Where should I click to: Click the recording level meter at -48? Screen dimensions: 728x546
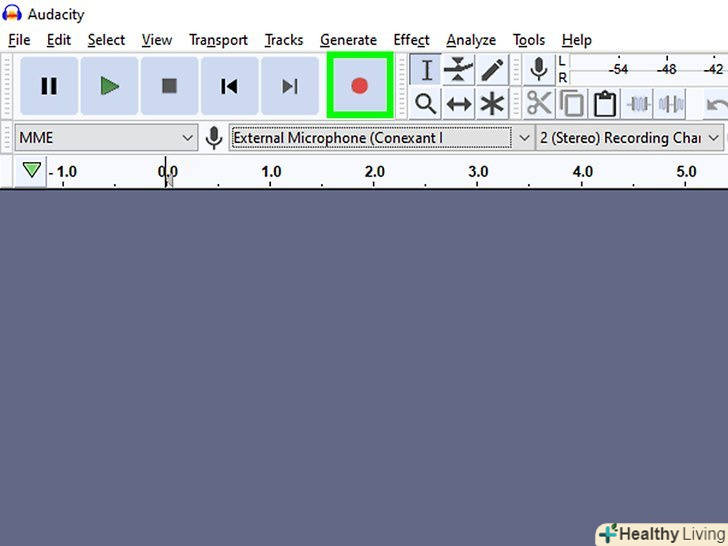coord(667,69)
